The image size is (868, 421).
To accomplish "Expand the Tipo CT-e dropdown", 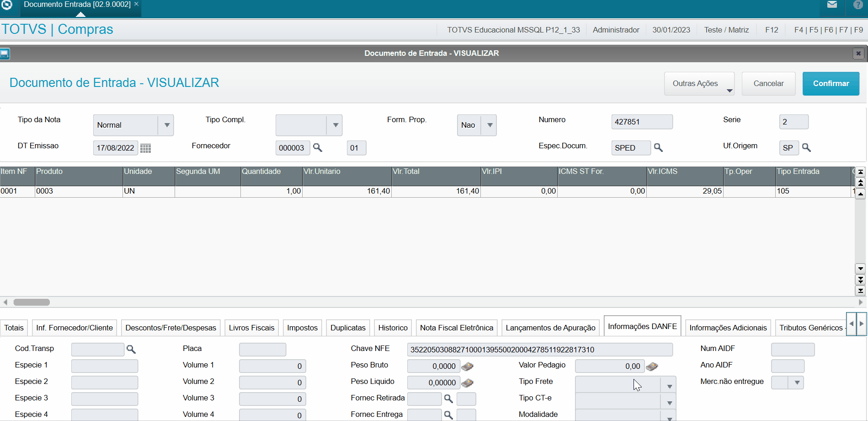I will [x=669, y=403].
